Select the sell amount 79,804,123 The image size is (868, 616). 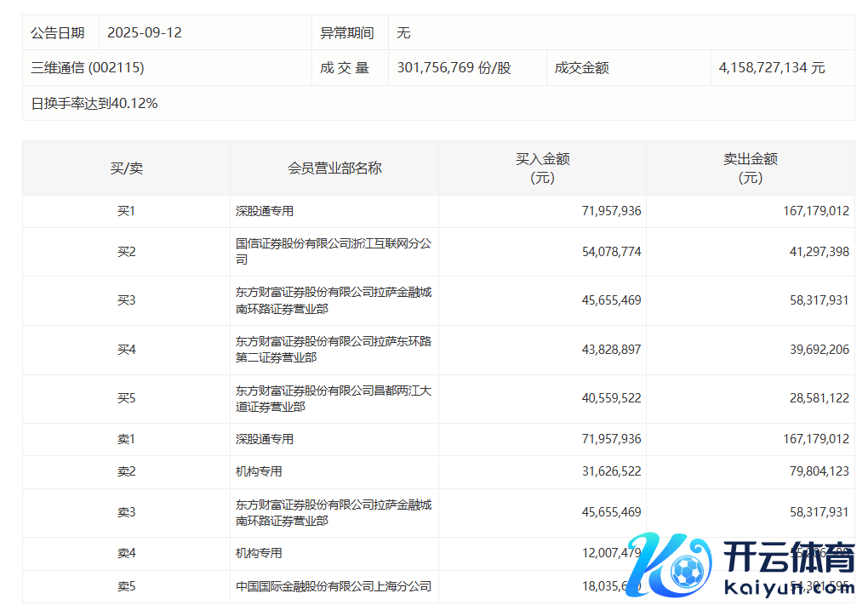pos(815,471)
